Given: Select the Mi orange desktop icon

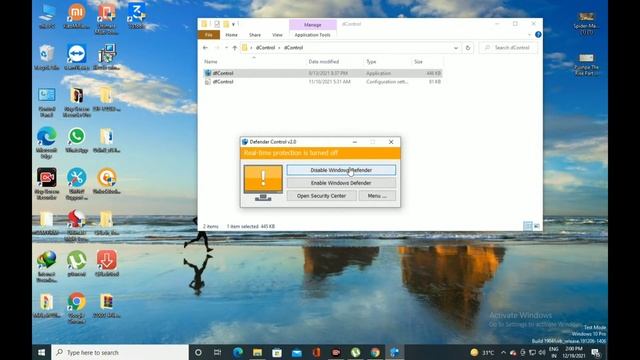Looking at the screenshot, I should [x=76, y=16].
